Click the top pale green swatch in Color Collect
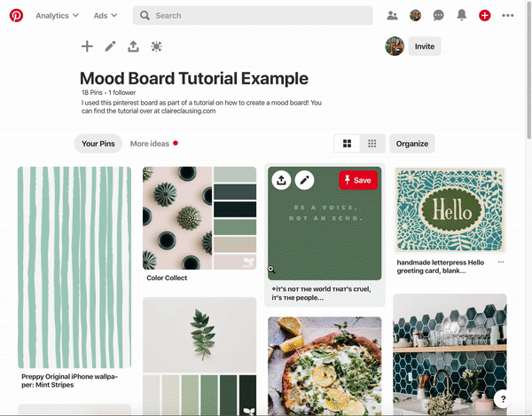This screenshot has height=416, width=532. [x=235, y=175]
